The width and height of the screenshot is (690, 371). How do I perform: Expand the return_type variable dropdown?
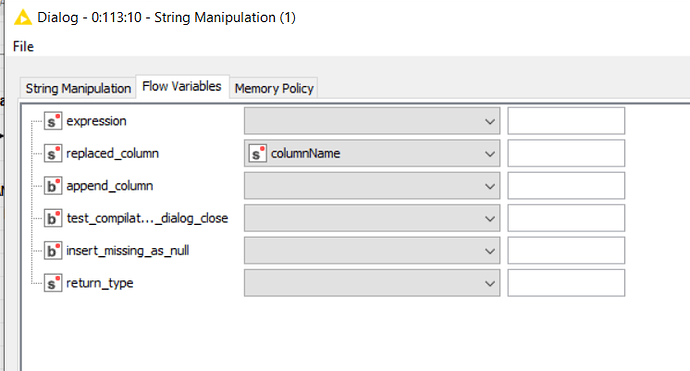pyautogui.click(x=372, y=283)
